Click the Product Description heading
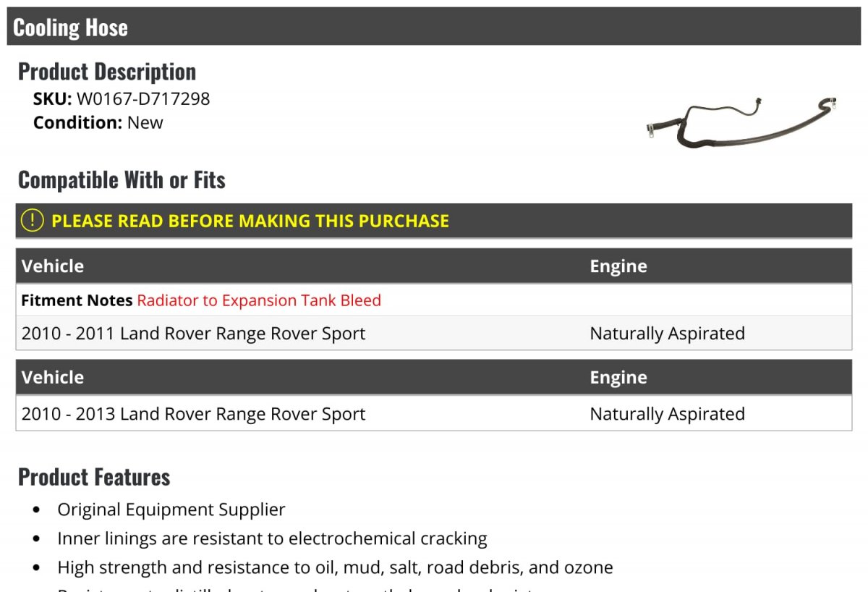 pos(107,72)
